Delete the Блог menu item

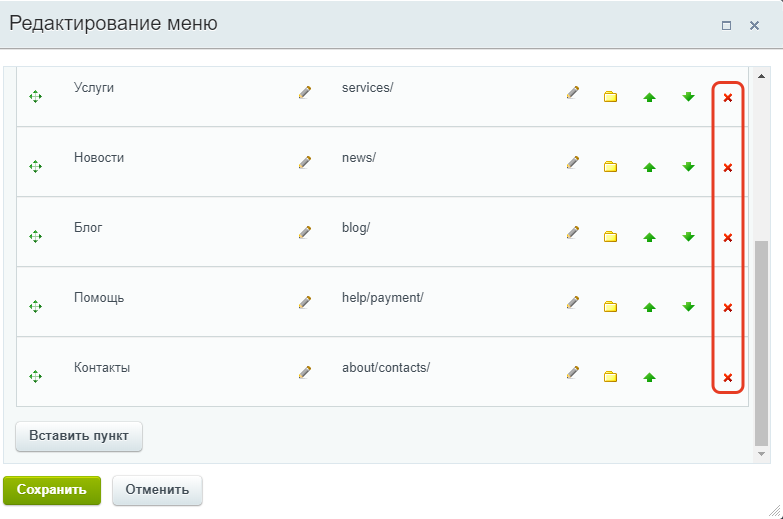click(x=728, y=238)
